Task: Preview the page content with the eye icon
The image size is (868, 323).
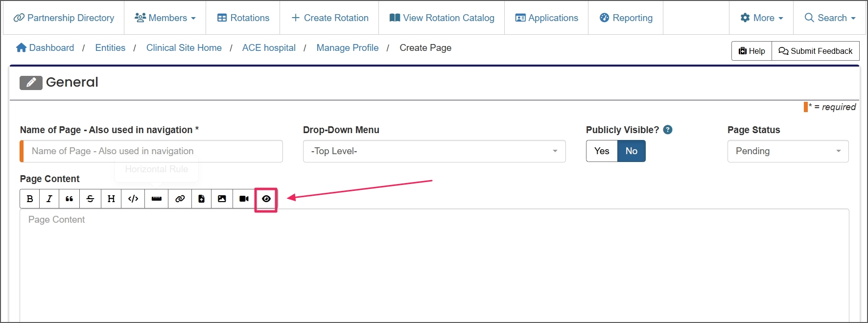Action: (x=266, y=199)
